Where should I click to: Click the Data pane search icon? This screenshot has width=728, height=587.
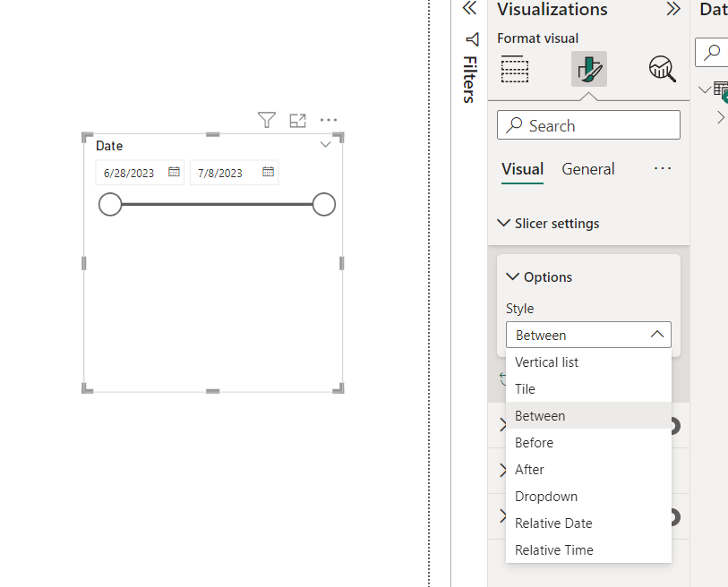pyautogui.click(x=712, y=53)
